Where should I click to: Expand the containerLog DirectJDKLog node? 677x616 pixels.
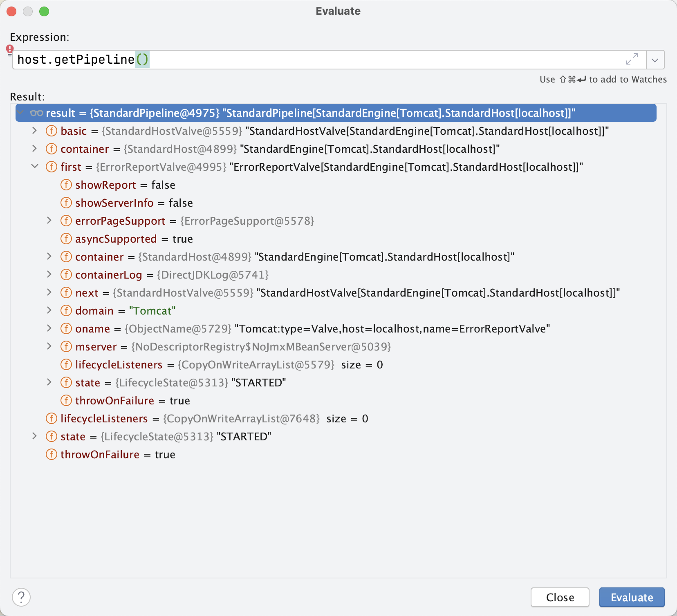(x=49, y=275)
